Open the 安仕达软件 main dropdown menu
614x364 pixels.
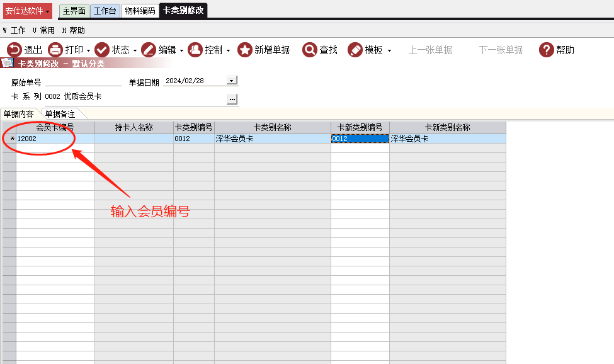tap(28, 11)
